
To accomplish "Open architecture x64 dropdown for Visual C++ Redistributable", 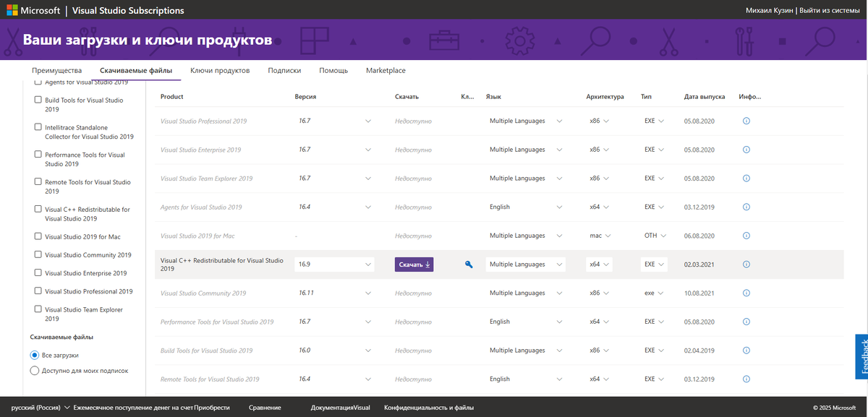I will tap(600, 265).
